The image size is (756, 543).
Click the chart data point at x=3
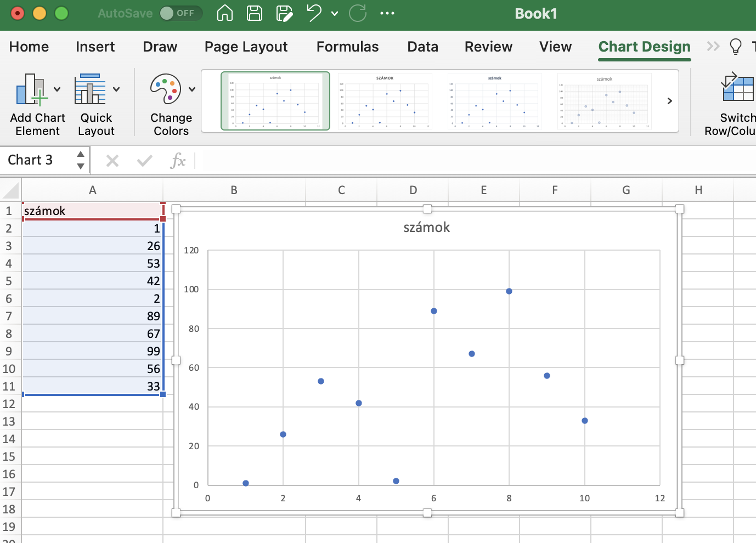321,381
